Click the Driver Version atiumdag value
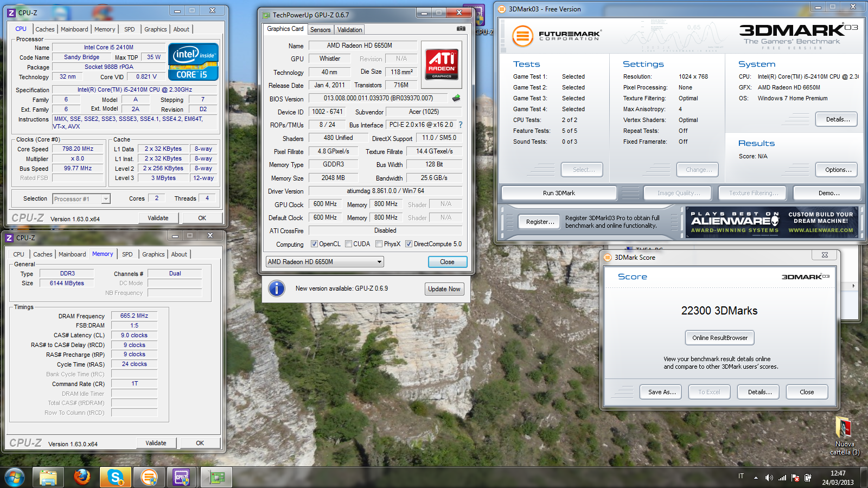Image resolution: width=868 pixels, height=488 pixels. [385, 191]
